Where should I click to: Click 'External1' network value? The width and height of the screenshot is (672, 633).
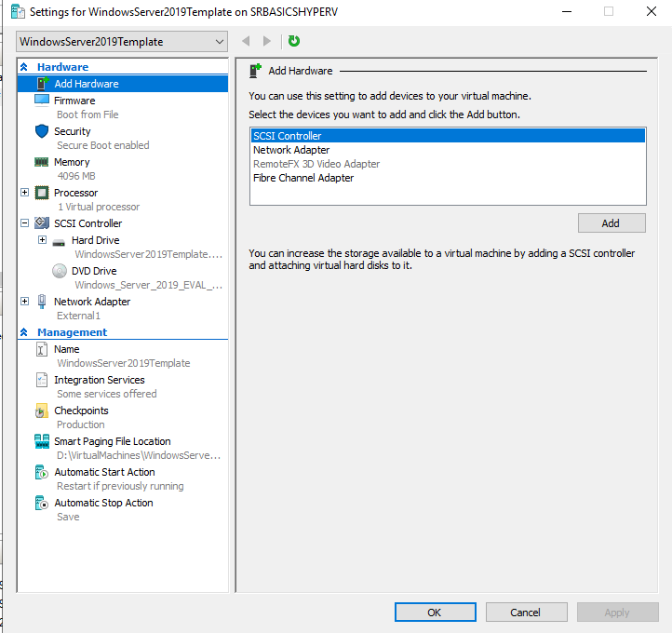tap(78, 316)
